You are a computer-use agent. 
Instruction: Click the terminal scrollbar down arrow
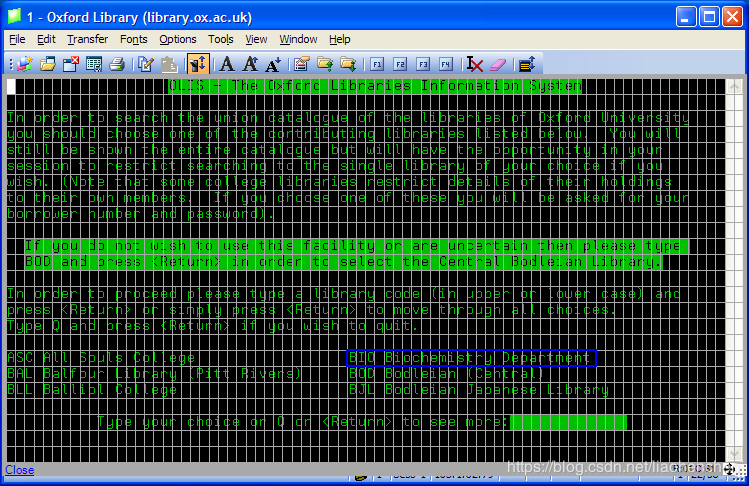pyautogui.click(x=734, y=454)
